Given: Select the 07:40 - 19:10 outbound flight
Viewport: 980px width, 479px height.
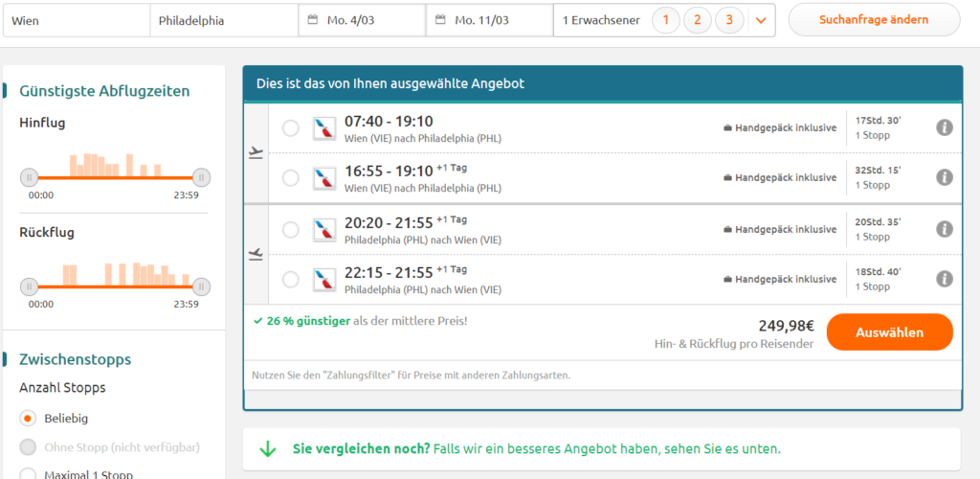Looking at the screenshot, I should click(x=291, y=128).
